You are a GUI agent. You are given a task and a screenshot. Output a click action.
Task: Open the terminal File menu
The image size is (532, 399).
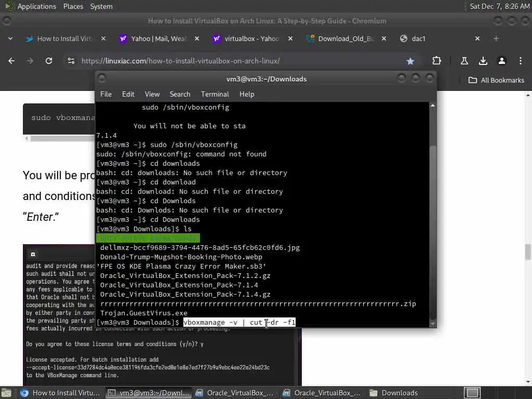(106, 95)
